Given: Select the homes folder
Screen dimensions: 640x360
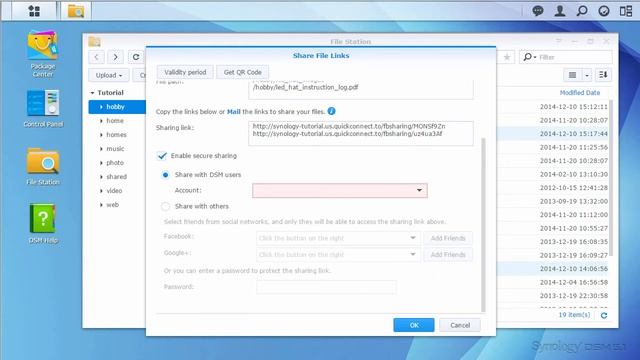Looking at the screenshot, I should click(116, 135).
